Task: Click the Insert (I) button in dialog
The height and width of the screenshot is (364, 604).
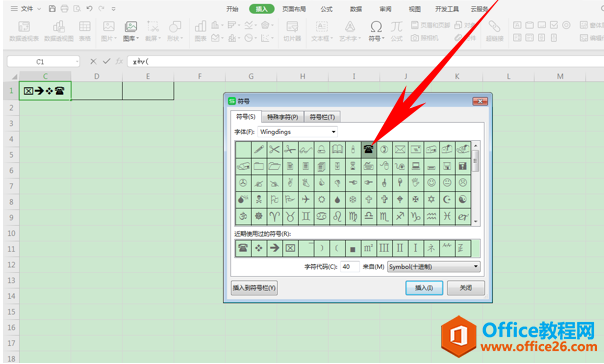Action: click(x=424, y=288)
